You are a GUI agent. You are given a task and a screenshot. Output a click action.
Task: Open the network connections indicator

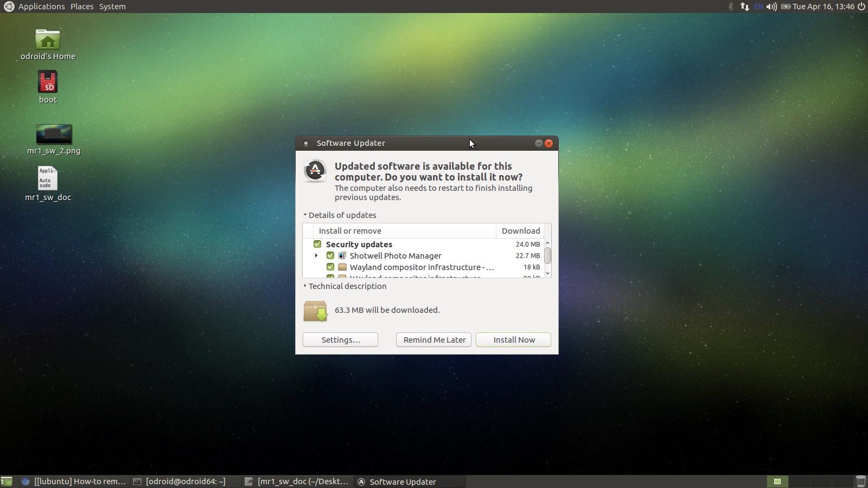[744, 7]
